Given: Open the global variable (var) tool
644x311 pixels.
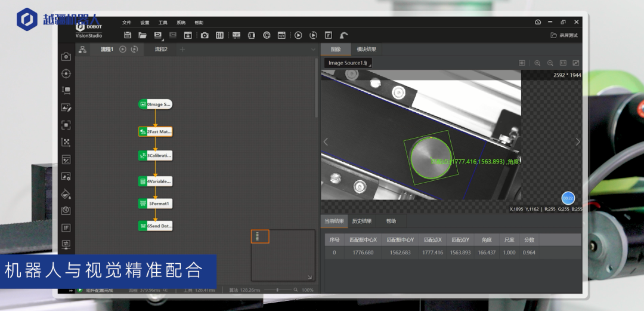Looking at the screenshot, I should (236, 35).
